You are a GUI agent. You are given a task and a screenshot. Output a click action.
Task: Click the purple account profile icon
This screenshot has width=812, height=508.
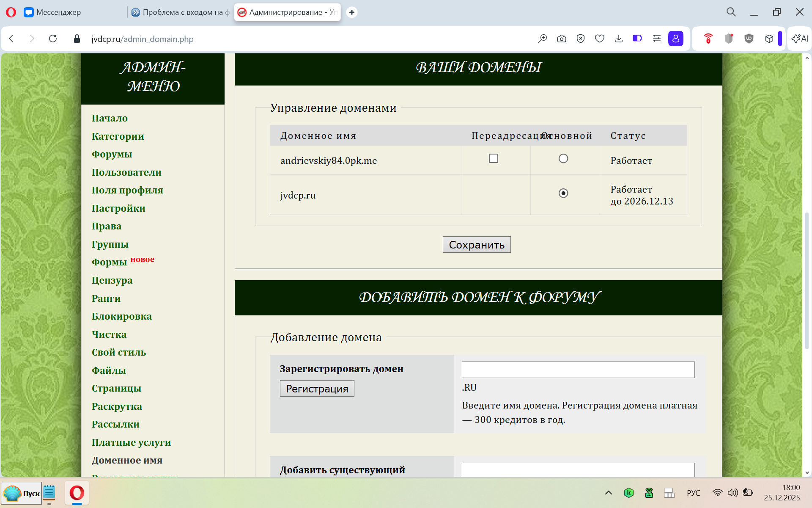[675, 39]
